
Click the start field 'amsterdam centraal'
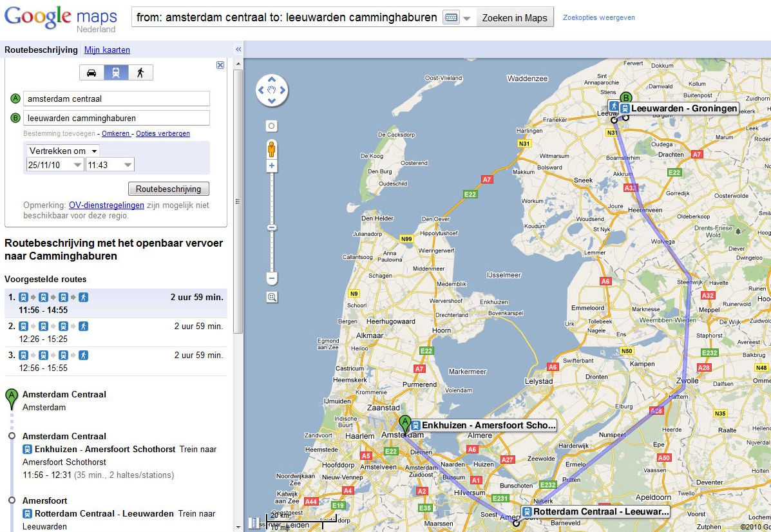click(117, 99)
